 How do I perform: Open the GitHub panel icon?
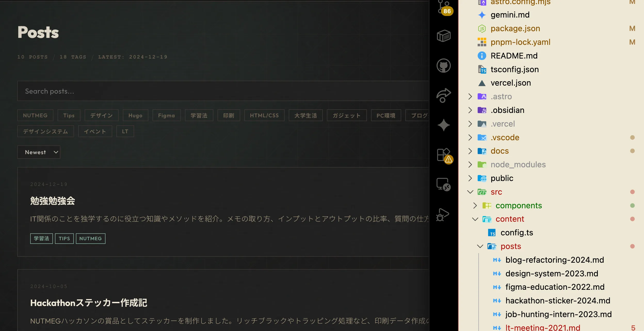(x=444, y=65)
